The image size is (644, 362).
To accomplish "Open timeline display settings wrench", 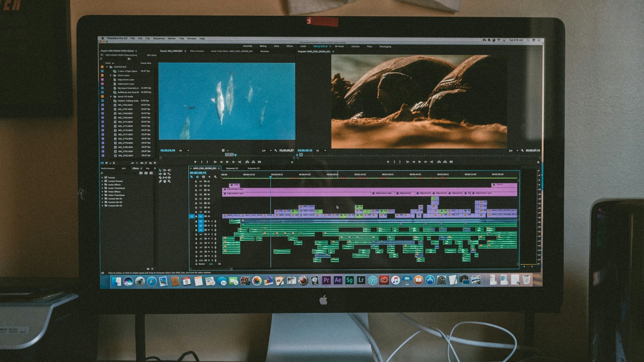I will tap(215, 177).
